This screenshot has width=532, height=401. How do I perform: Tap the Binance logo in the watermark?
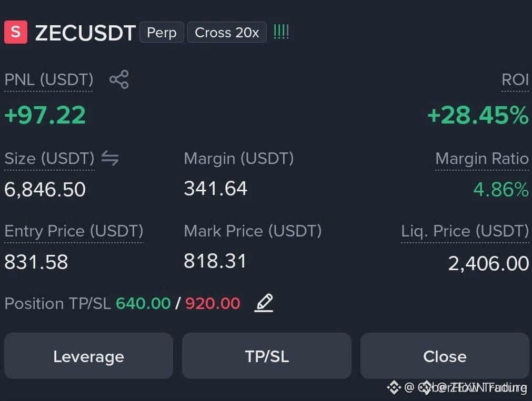click(394, 387)
